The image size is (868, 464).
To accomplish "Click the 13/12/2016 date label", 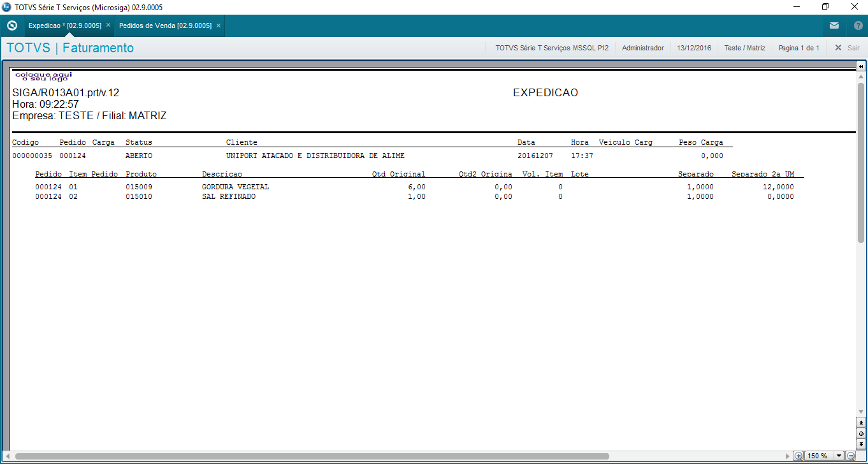I will pyautogui.click(x=694, y=48).
